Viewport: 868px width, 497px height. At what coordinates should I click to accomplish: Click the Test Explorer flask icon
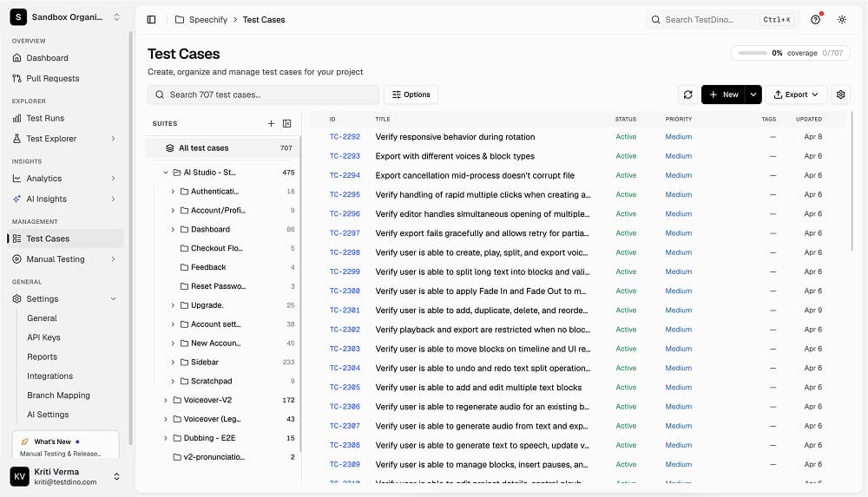(17, 139)
